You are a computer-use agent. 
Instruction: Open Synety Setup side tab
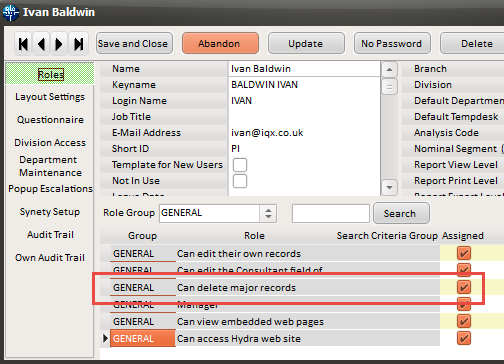pos(50,212)
